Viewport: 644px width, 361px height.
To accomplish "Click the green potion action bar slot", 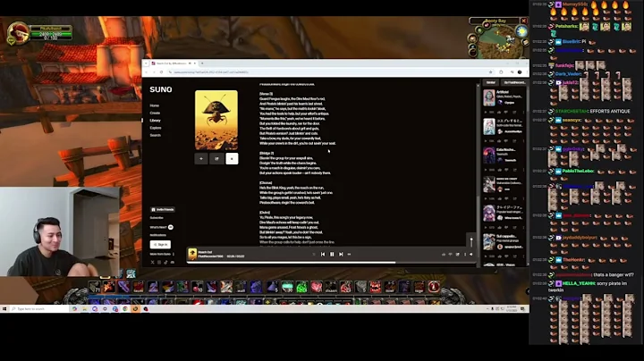I will pos(302,287).
